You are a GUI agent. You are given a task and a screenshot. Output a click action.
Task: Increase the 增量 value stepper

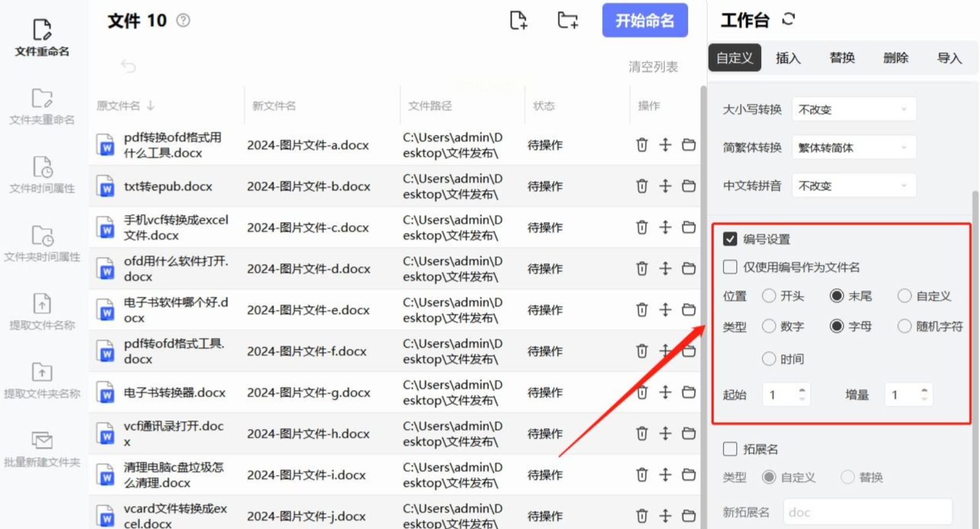(x=924, y=390)
